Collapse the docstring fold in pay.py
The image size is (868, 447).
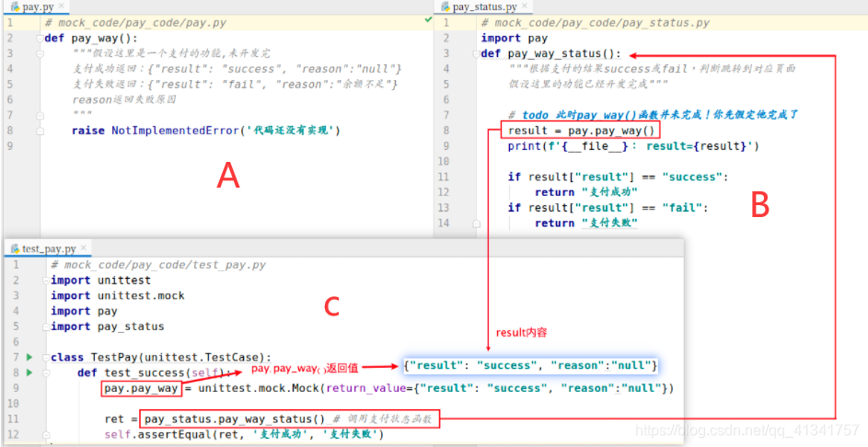[x=40, y=53]
